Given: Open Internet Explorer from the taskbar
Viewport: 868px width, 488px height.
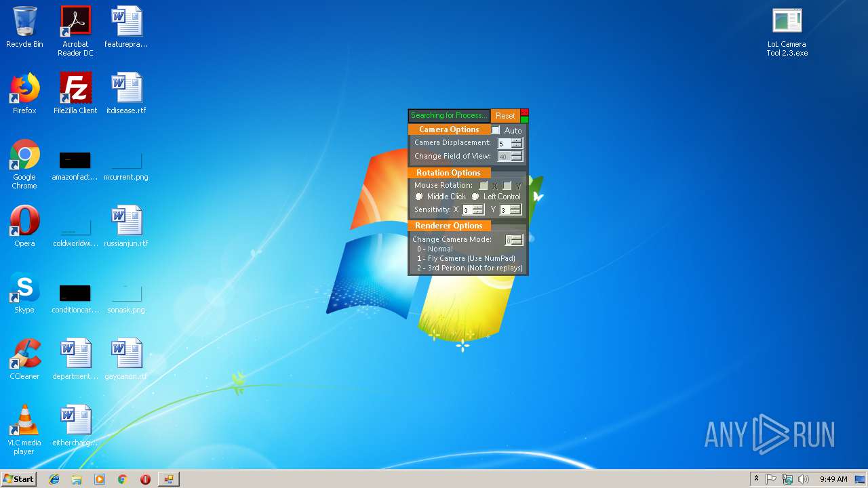Looking at the screenshot, I should coord(54,479).
